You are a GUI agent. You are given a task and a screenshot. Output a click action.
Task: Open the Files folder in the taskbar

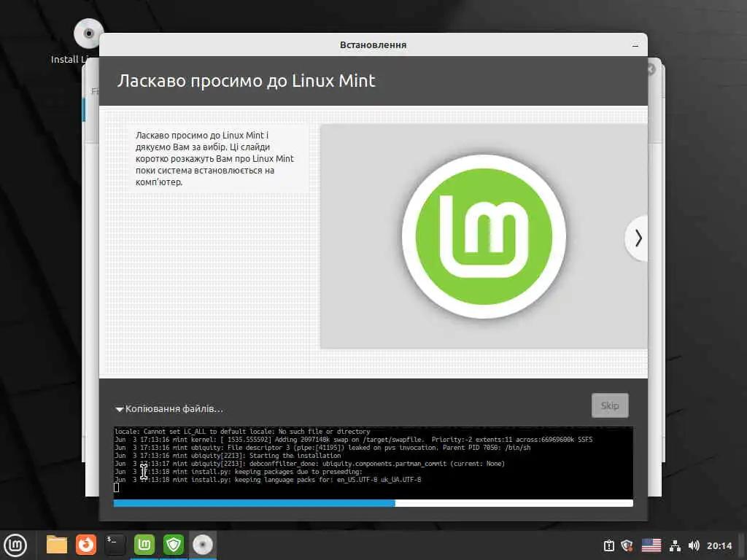[57, 545]
